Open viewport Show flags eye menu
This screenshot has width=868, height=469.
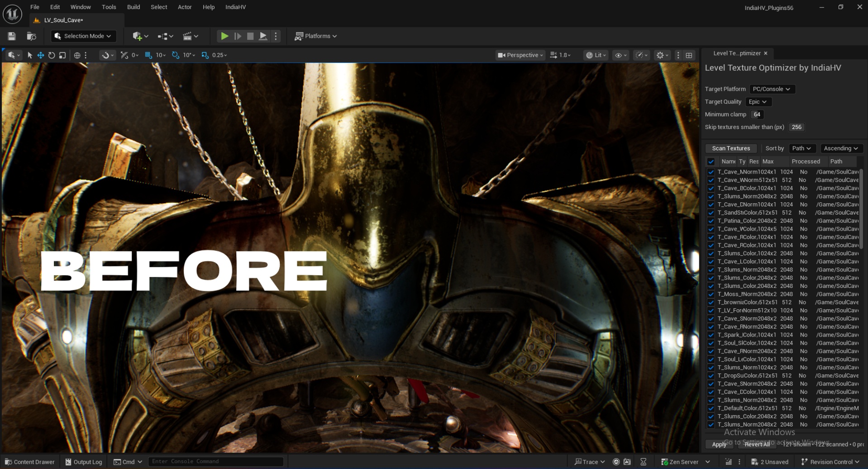(620, 55)
